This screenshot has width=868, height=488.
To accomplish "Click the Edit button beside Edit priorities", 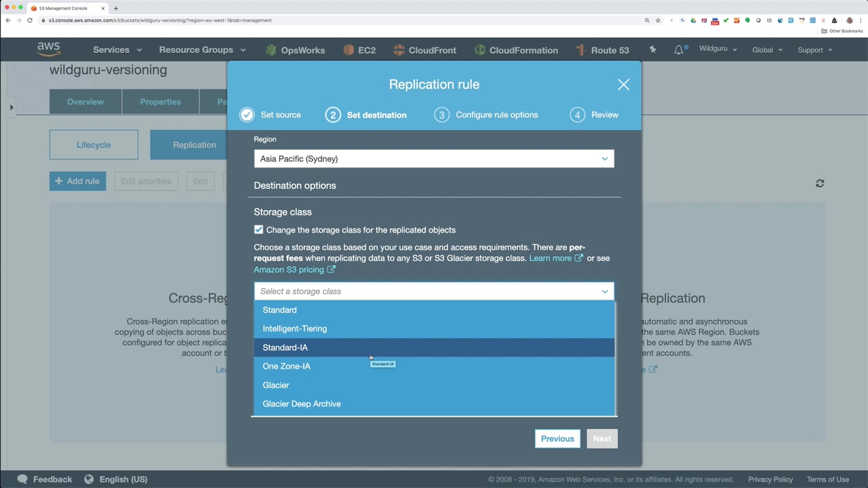I will [200, 181].
